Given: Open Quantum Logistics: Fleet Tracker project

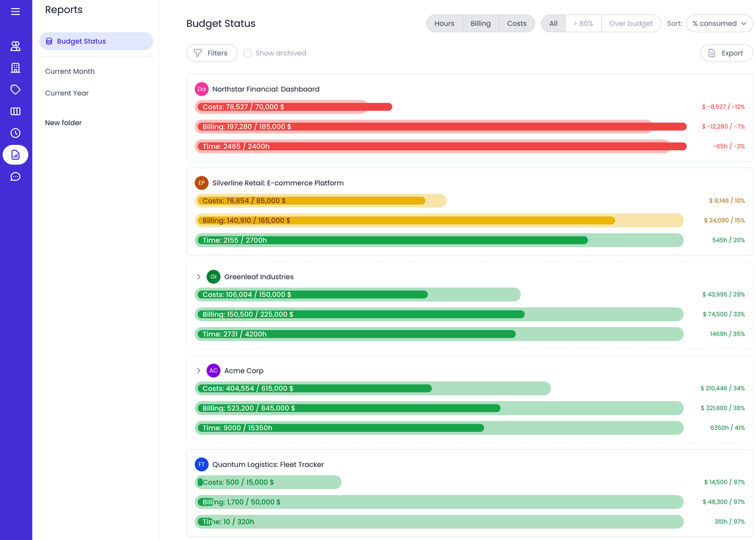Looking at the screenshot, I should pos(268,465).
